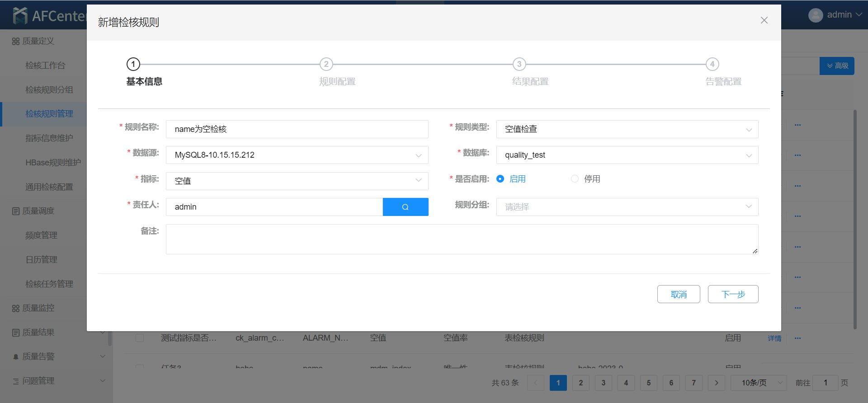Screen dimensions: 868x403
Task: Check the checkbox for 测试指标是否 row
Action: tap(140, 338)
